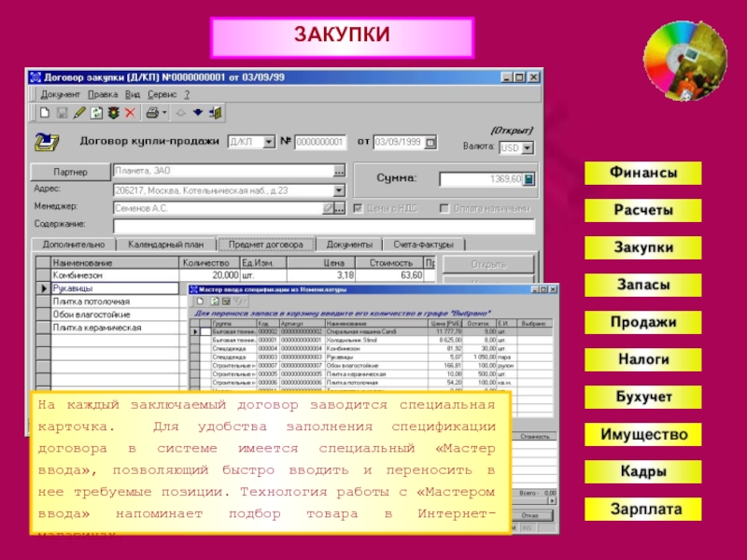The height and width of the screenshot is (560, 747).
Task: Click the ellipsis button in Менеджер field
Action: [339, 208]
